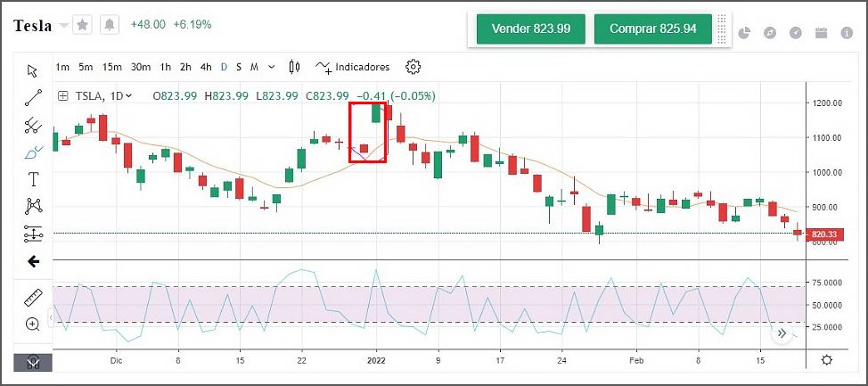This screenshot has width=868, height=386.
Task: Select the pitchfork drawing tool
Action: [x=33, y=125]
